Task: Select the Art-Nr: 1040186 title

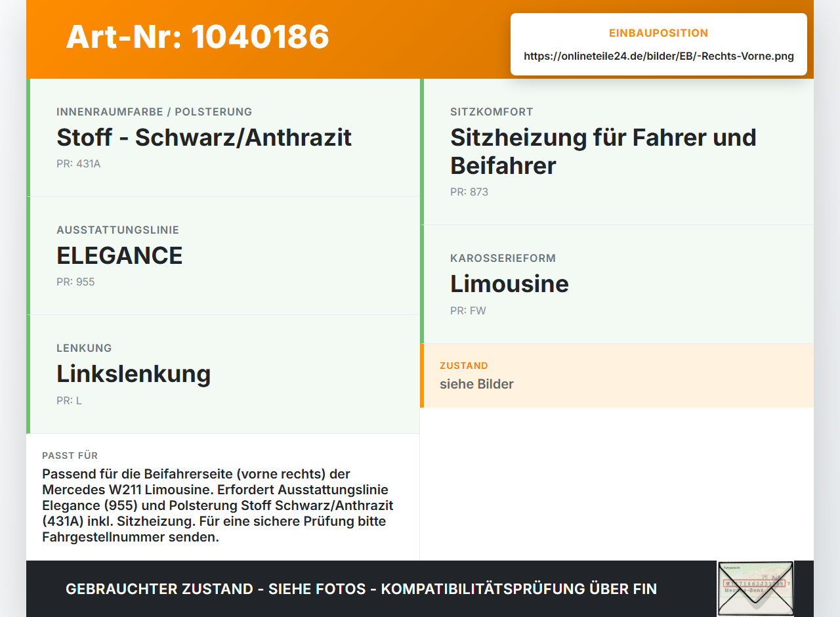Action: (x=198, y=37)
